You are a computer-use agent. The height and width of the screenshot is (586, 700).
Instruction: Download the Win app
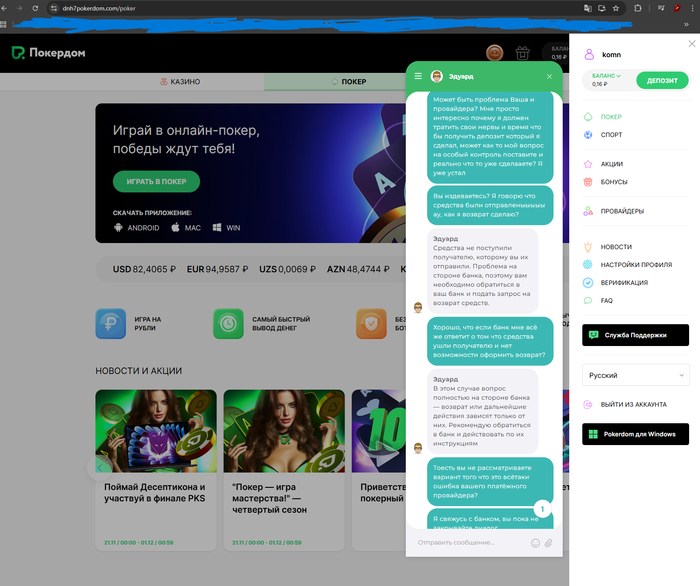(x=226, y=228)
